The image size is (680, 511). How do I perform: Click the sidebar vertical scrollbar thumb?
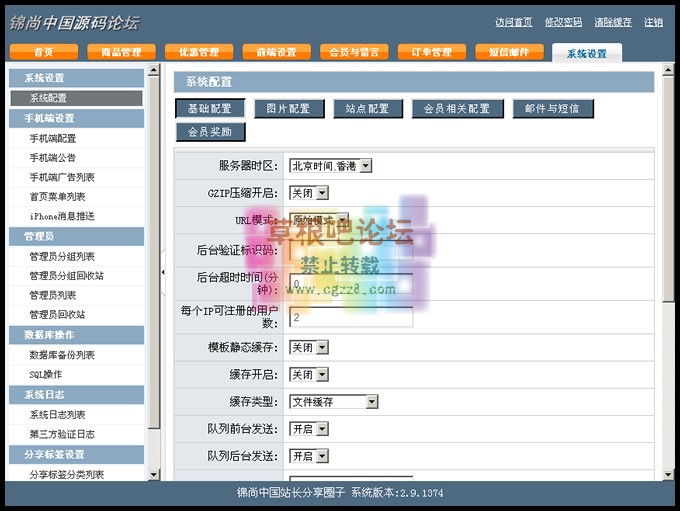coord(154,253)
